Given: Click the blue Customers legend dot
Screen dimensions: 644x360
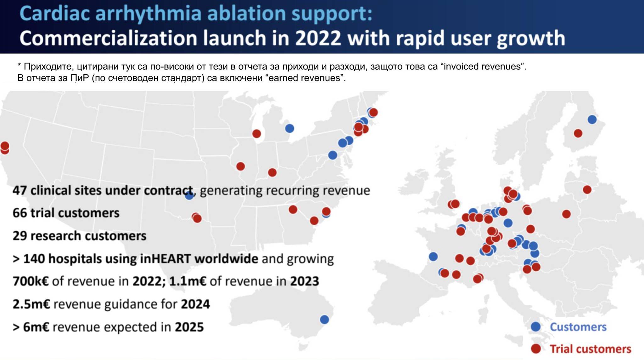Looking at the screenshot, I should click(536, 327).
